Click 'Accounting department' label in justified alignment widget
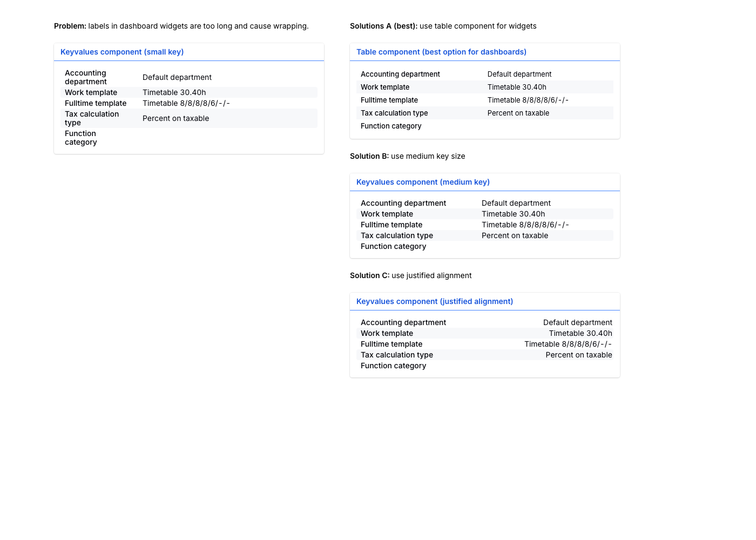This screenshot has width=756, height=540. tap(403, 322)
